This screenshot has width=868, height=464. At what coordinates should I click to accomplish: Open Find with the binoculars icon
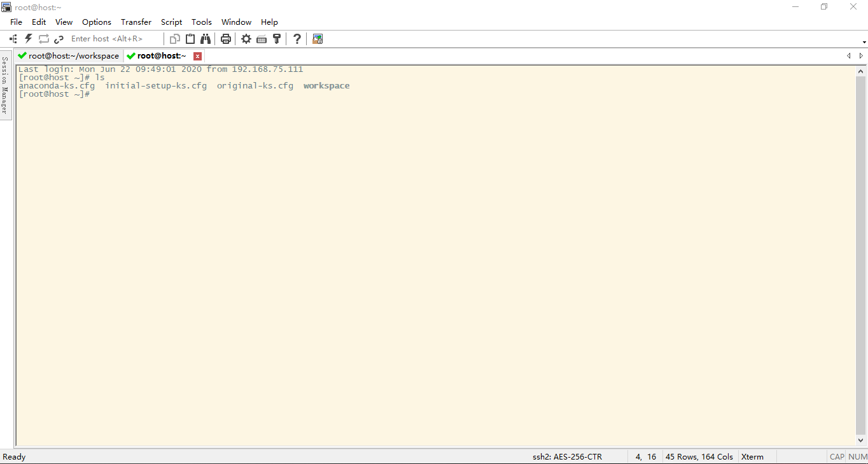pos(206,39)
